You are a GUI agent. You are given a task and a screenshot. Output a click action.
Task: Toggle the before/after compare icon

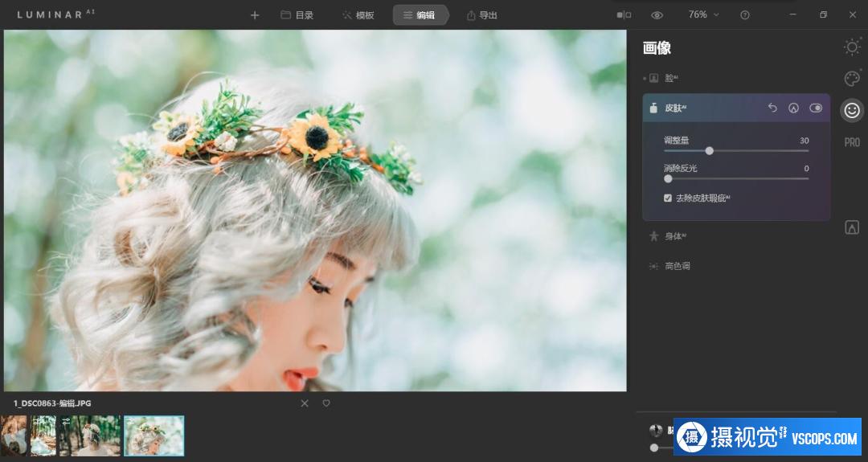tap(624, 15)
